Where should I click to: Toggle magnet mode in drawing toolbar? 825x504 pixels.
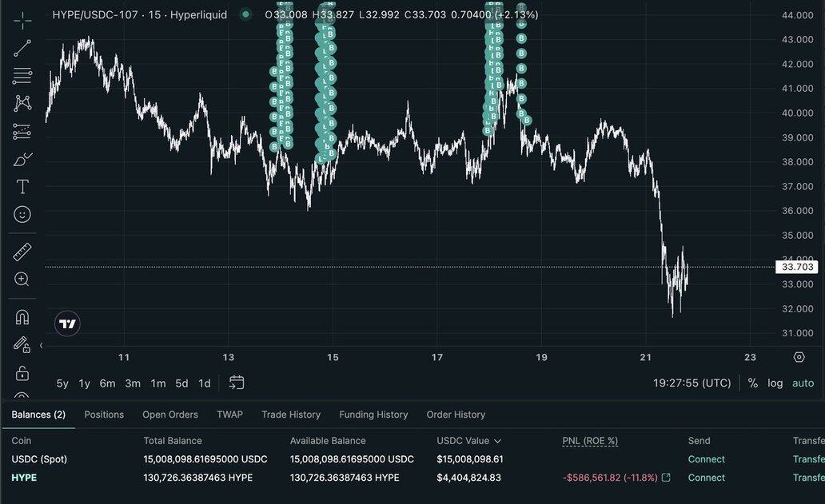(x=22, y=317)
